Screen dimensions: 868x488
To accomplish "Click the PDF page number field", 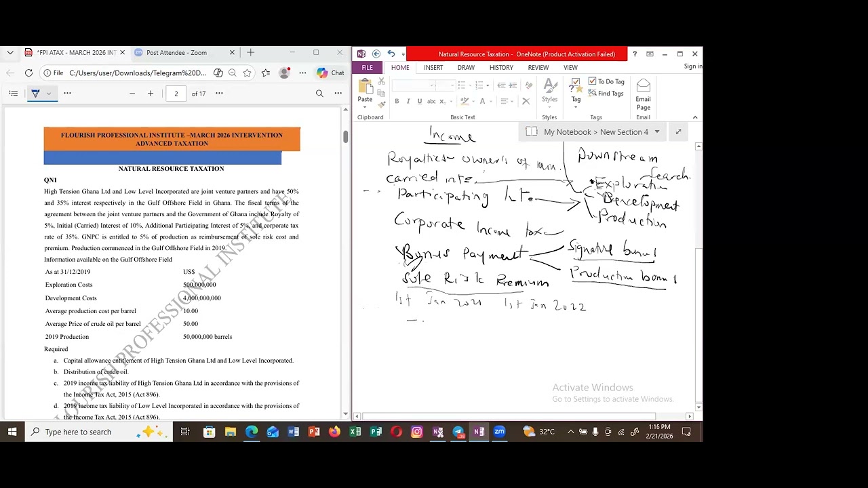I will (x=176, y=94).
